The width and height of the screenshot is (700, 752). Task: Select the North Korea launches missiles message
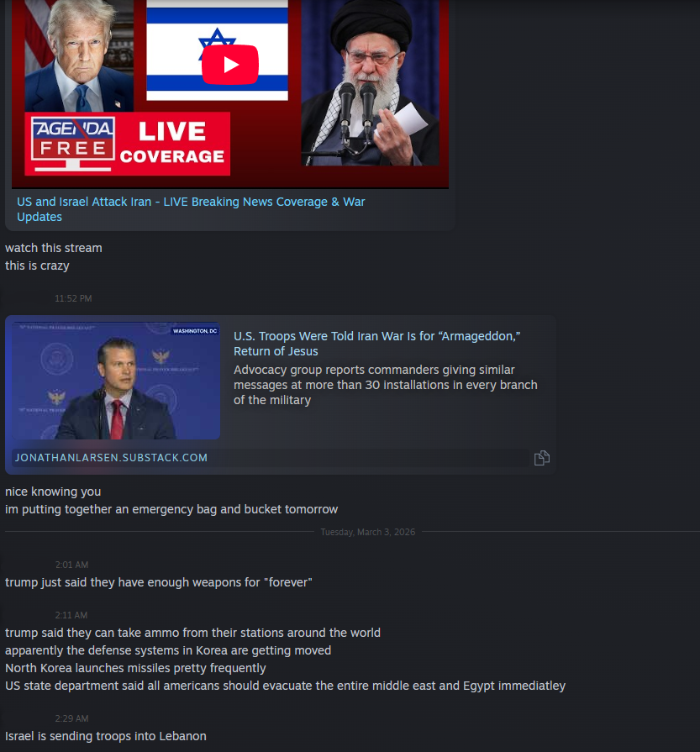(x=136, y=668)
